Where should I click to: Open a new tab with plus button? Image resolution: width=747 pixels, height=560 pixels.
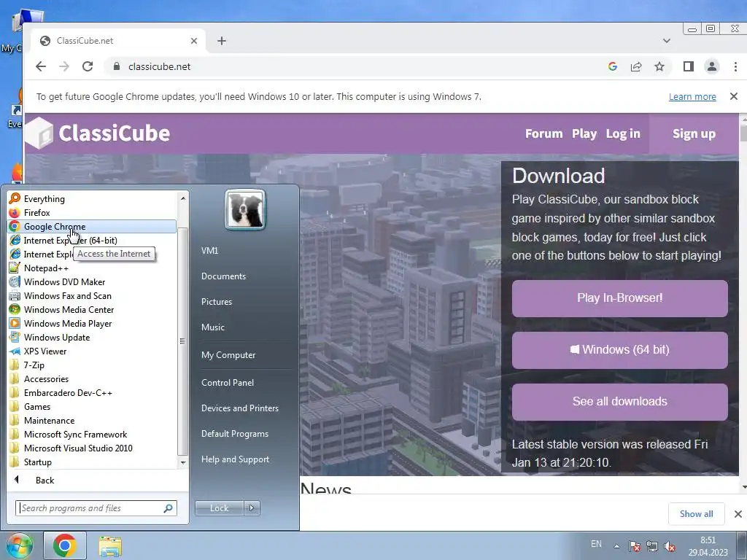click(x=222, y=41)
